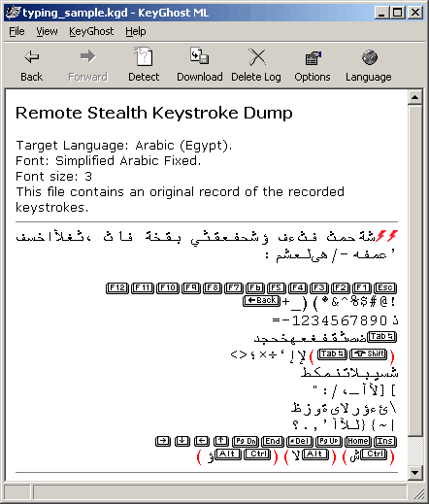Click the Del key glyph
Viewport: 429px width, 504px height.
pyautogui.click(x=300, y=441)
